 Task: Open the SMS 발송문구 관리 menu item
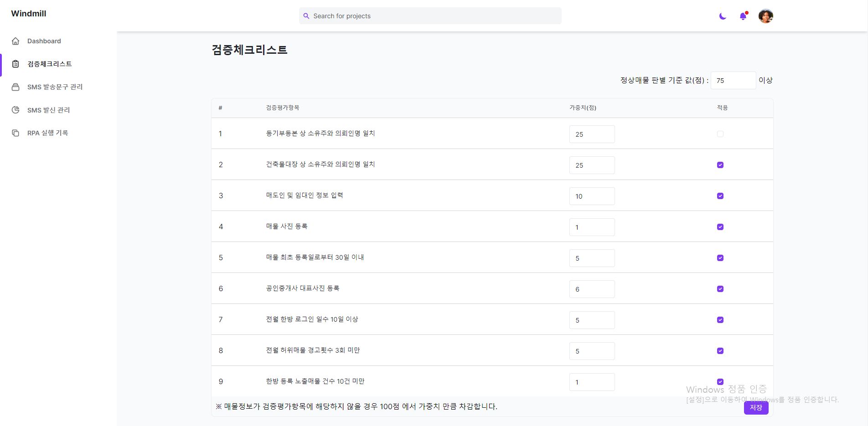pyautogui.click(x=55, y=87)
